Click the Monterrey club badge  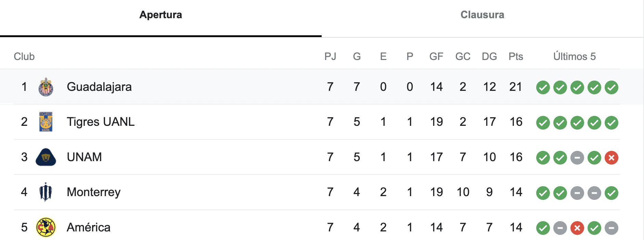(x=46, y=192)
